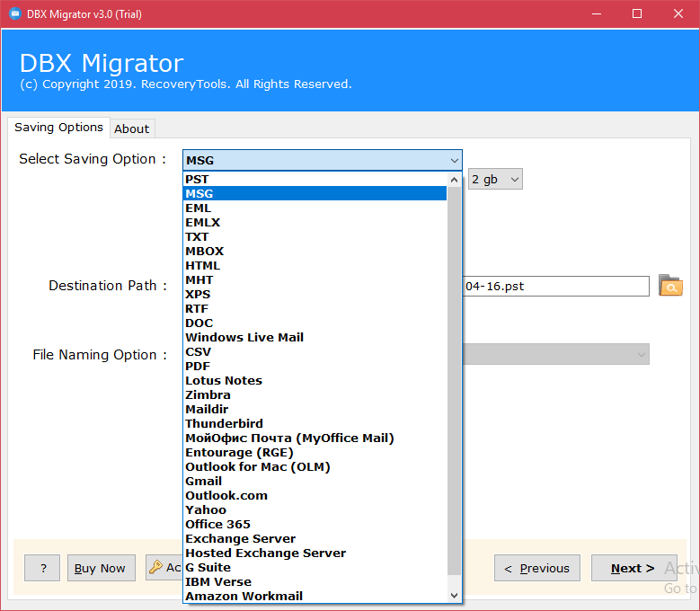Select HTML saving option

click(315, 266)
